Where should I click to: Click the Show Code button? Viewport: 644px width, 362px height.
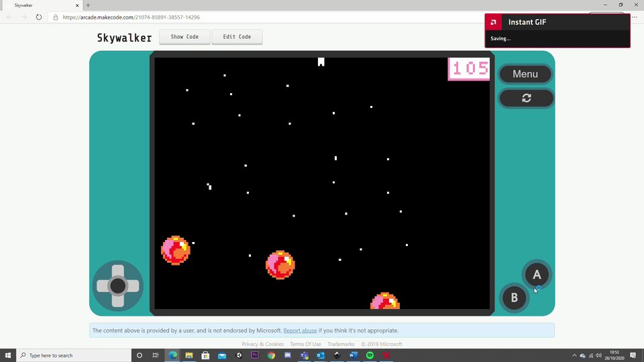184,36
